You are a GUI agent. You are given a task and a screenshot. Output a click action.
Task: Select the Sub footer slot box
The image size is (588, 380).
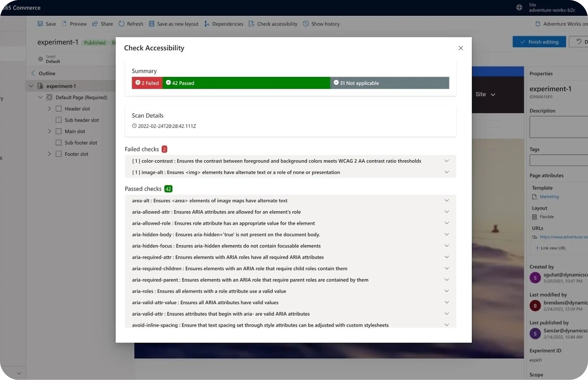coord(59,143)
